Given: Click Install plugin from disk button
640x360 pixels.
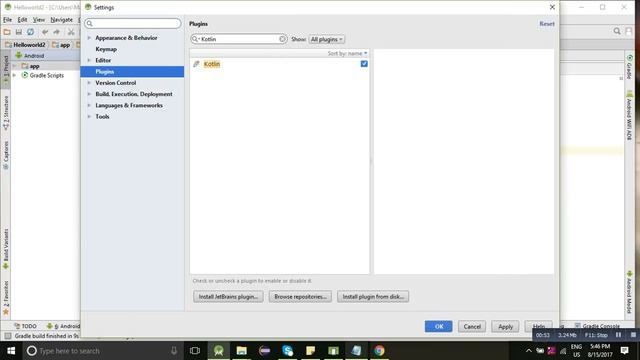Looking at the screenshot, I should (x=373, y=297).
